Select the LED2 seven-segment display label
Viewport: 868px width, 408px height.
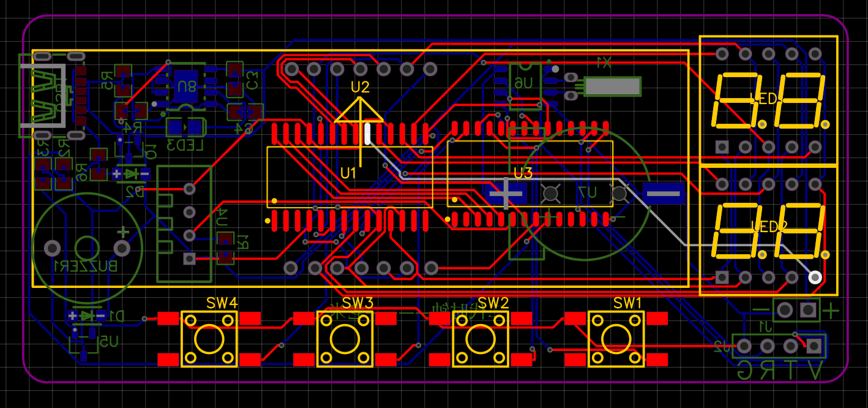[x=769, y=227]
